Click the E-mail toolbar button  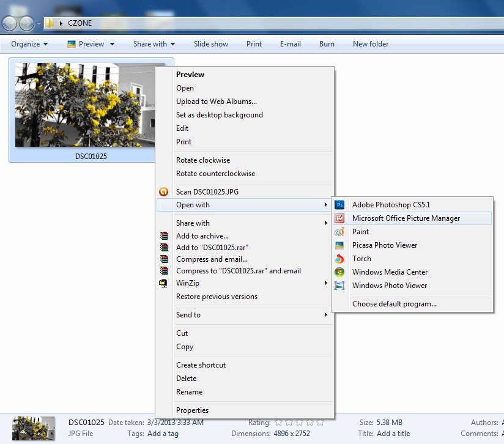point(291,44)
